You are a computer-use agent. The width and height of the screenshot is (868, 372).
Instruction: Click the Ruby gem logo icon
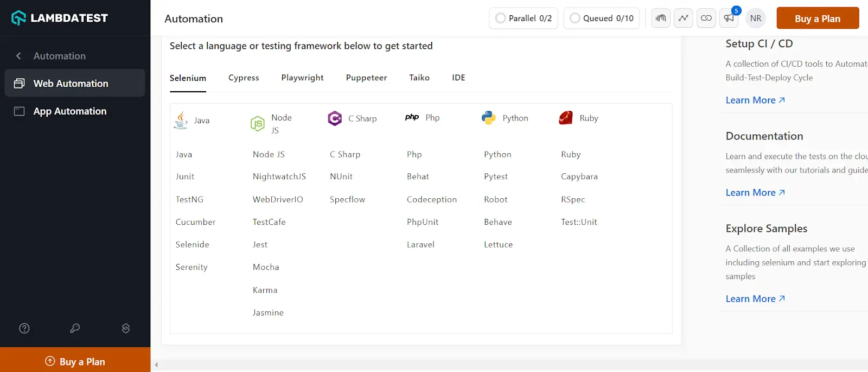click(566, 118)
